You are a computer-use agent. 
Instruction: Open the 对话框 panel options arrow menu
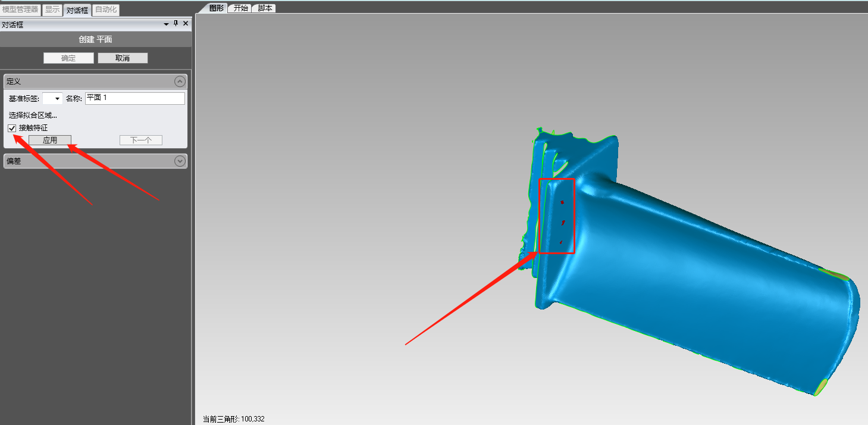tap(166, 24)
